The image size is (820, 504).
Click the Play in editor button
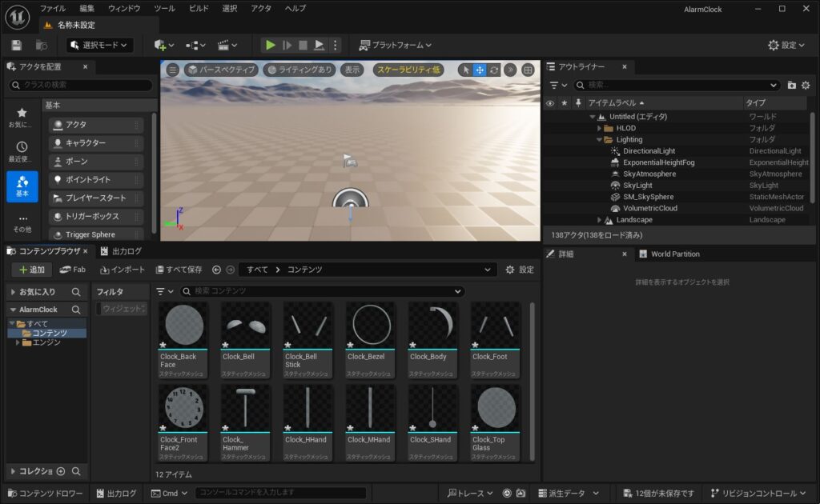[271, 46]
